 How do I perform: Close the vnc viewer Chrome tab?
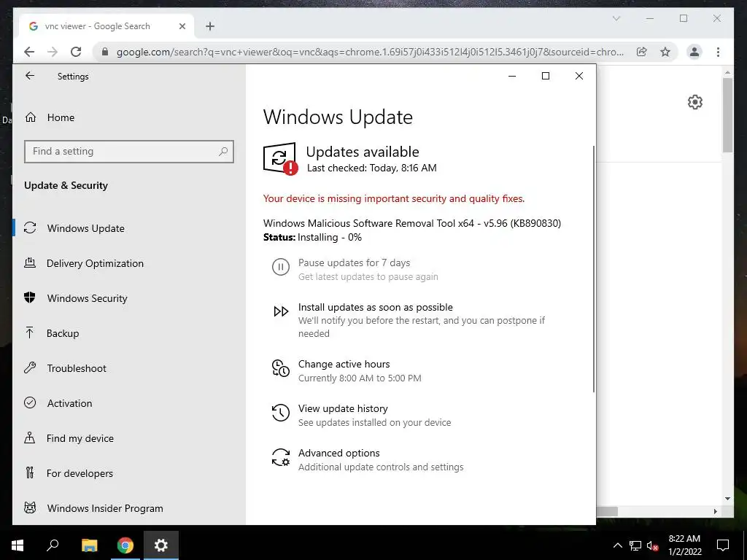coord(182,26)
